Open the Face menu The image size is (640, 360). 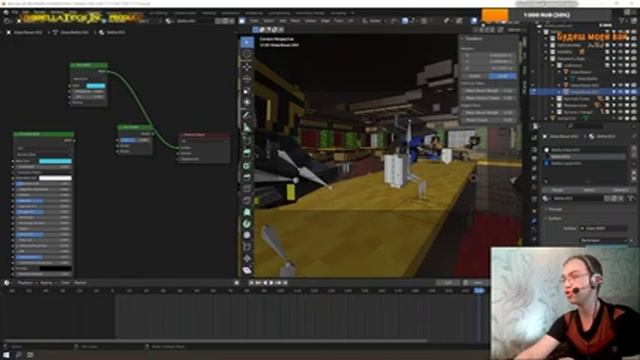[x=338, y=21]
